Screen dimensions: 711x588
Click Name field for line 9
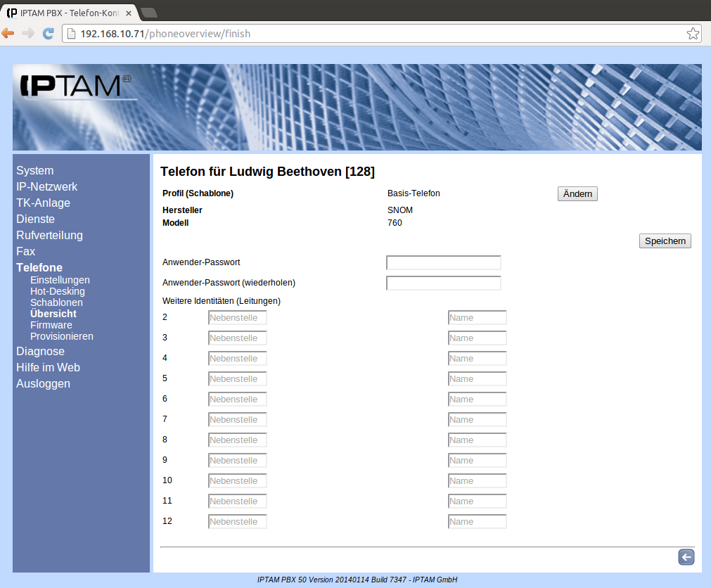[x=477, y=460]
